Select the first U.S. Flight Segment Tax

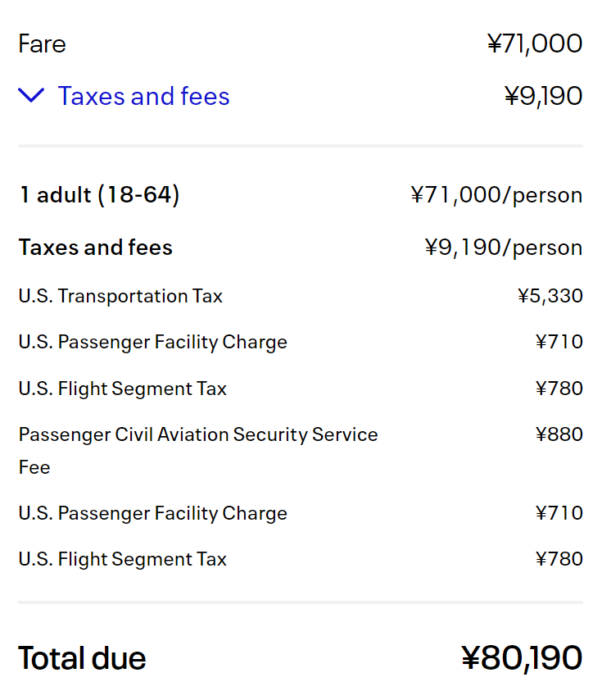pos(123,389)
